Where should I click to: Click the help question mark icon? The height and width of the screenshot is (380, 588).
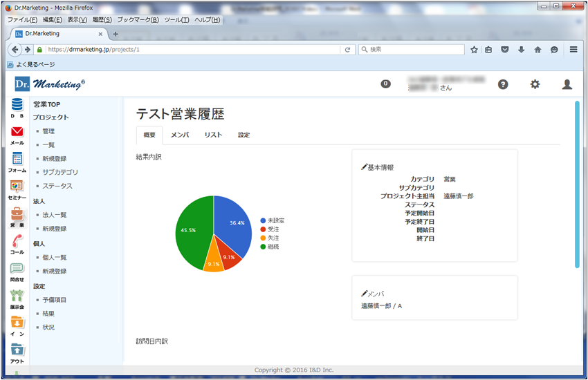point(503,84)
